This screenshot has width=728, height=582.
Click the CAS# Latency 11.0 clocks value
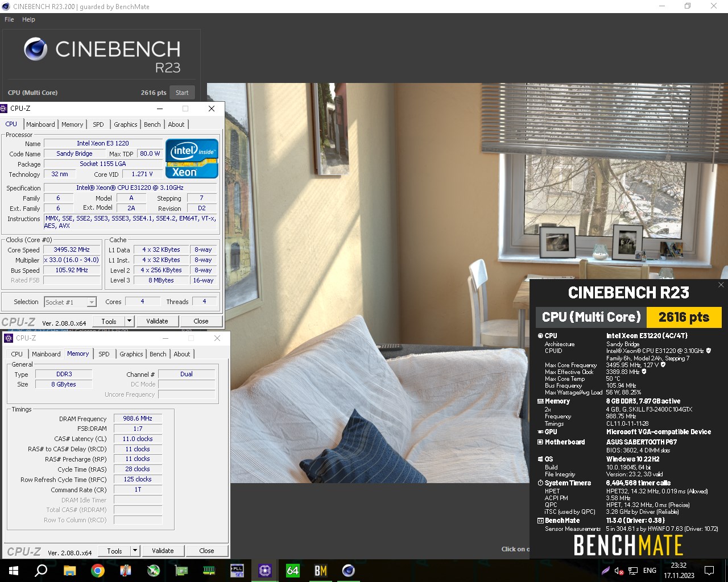pos(138,439)
